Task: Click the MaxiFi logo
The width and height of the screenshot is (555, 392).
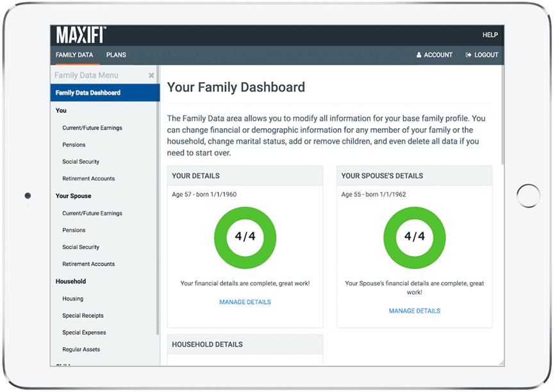Action: coord(81,35)
